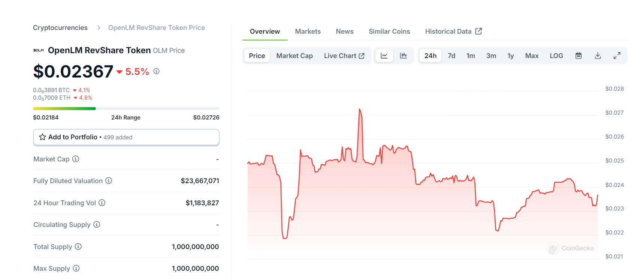The image size is (644, 279).
Task: Click external link icon beside Historical Data
Action: tap(478, 31)
